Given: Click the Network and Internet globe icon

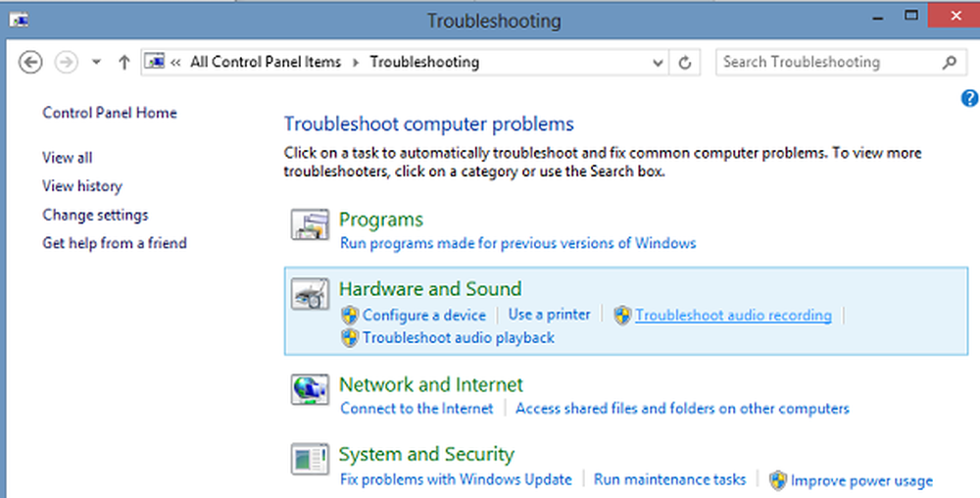Looking at the screenshot, I should (x=310, y=389).
